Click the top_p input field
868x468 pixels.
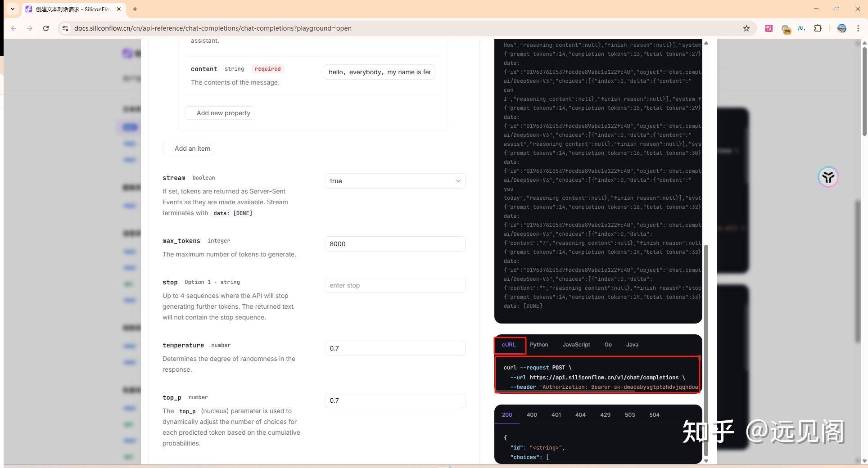tap(395, 400)
